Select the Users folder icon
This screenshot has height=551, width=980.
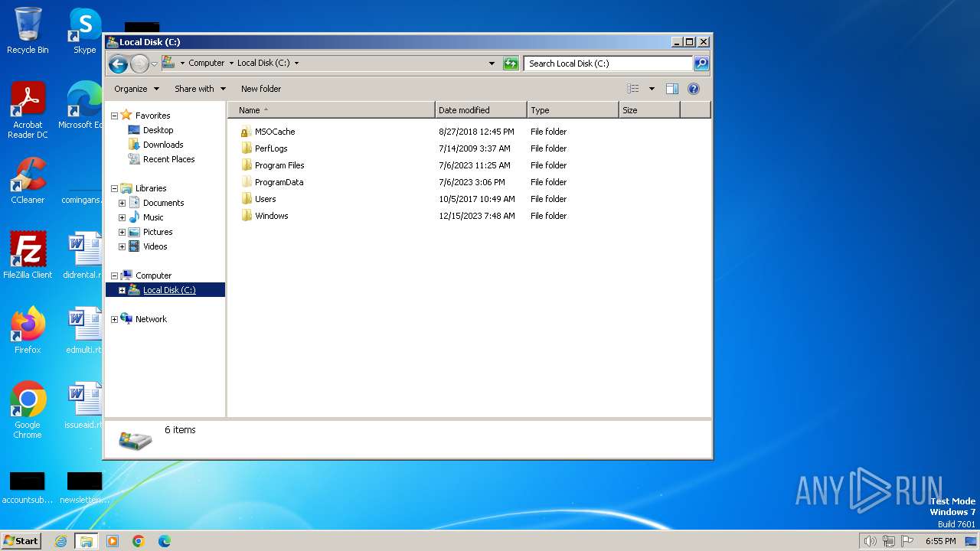click(246, 199)
